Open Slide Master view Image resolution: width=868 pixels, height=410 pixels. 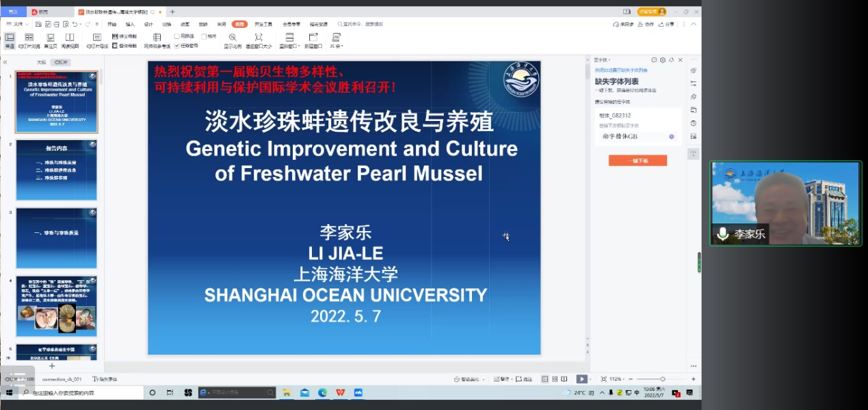(x=97, y=40)
